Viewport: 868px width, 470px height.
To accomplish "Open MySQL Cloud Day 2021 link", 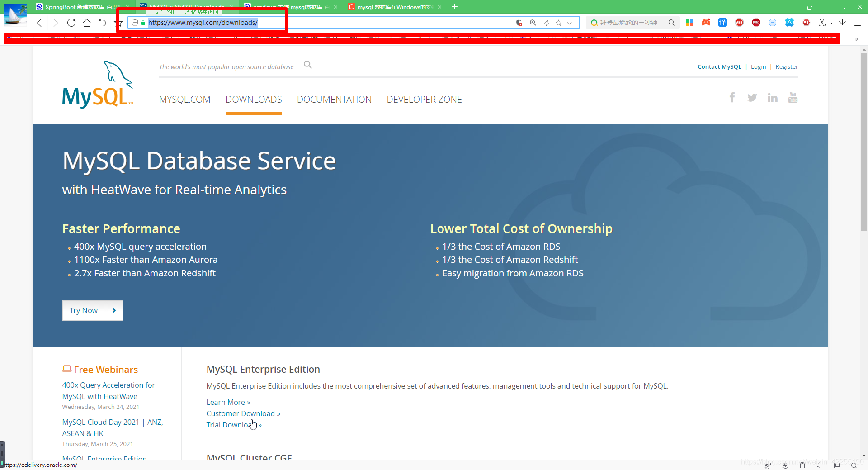I will pos(113,427).
